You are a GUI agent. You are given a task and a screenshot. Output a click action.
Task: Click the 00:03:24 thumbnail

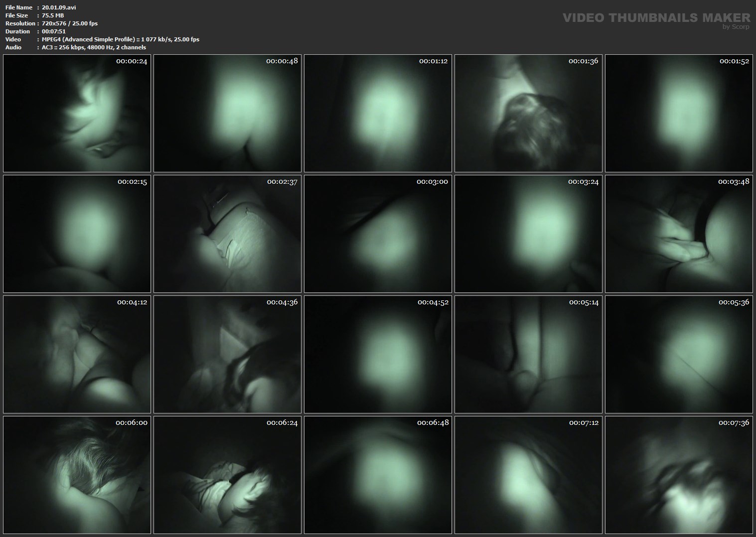[x=528, y=234]
